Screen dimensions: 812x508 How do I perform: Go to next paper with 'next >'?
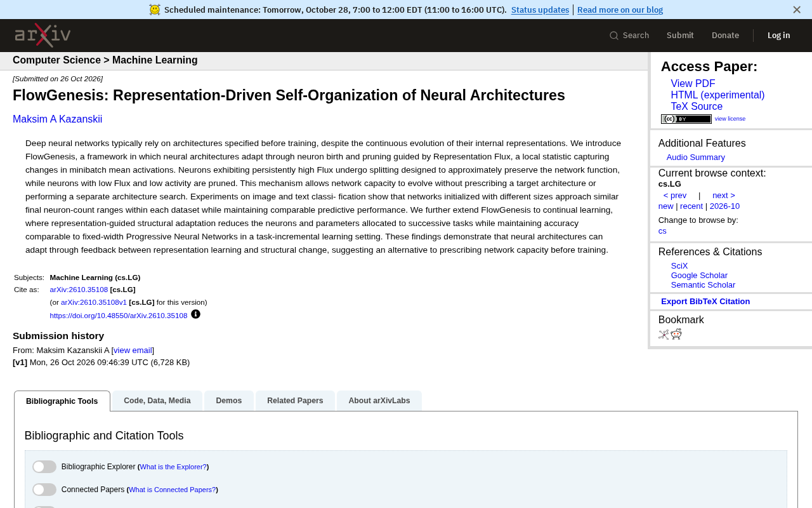(x=724, y=196)
